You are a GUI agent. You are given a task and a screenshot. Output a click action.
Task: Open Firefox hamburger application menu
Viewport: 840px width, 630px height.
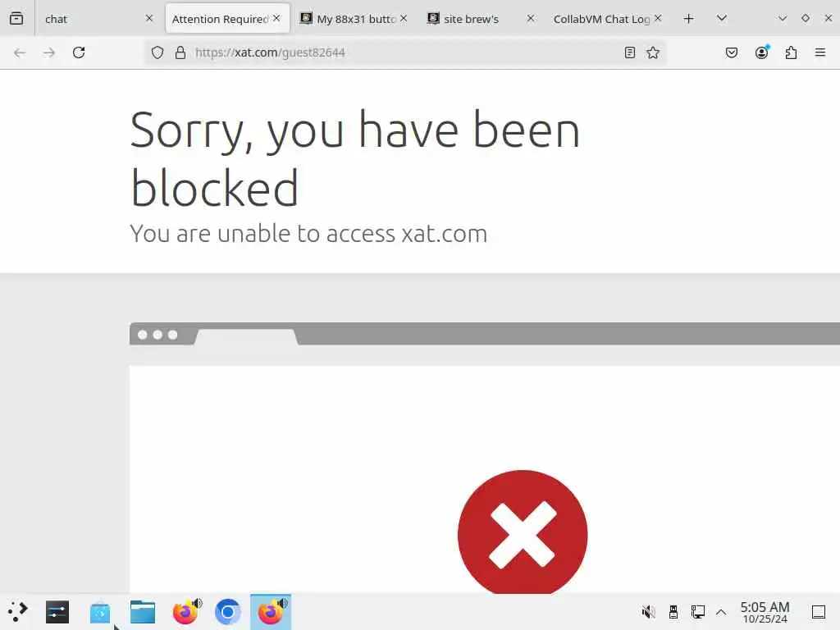click(819, 52)
